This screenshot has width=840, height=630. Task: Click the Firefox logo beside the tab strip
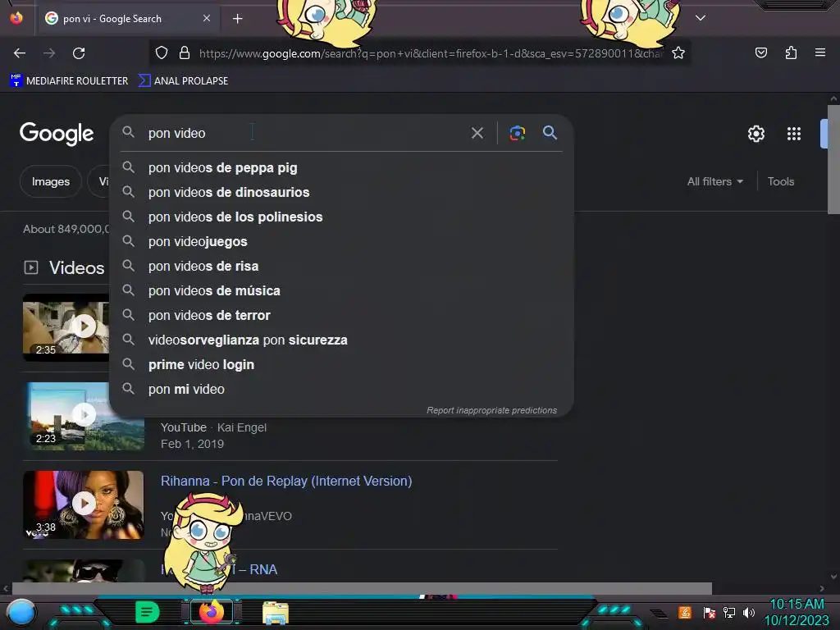16,18
